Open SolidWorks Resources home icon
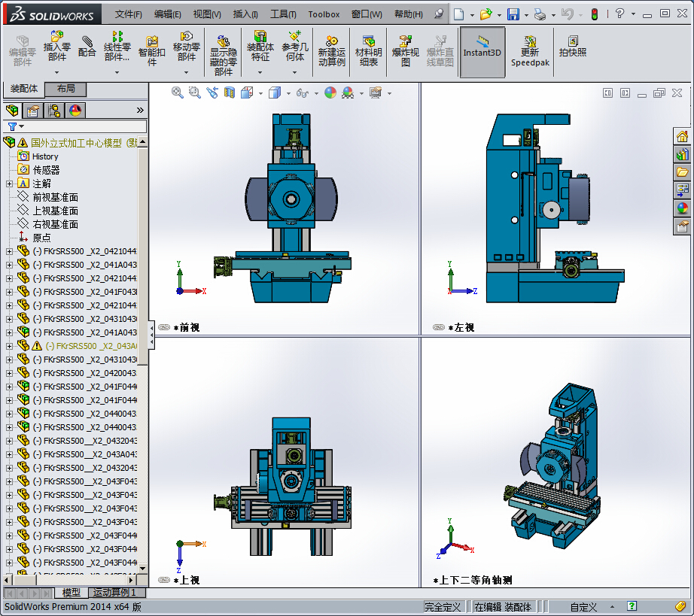Viewport: 694px width, 616px height. tap(682, 136)
